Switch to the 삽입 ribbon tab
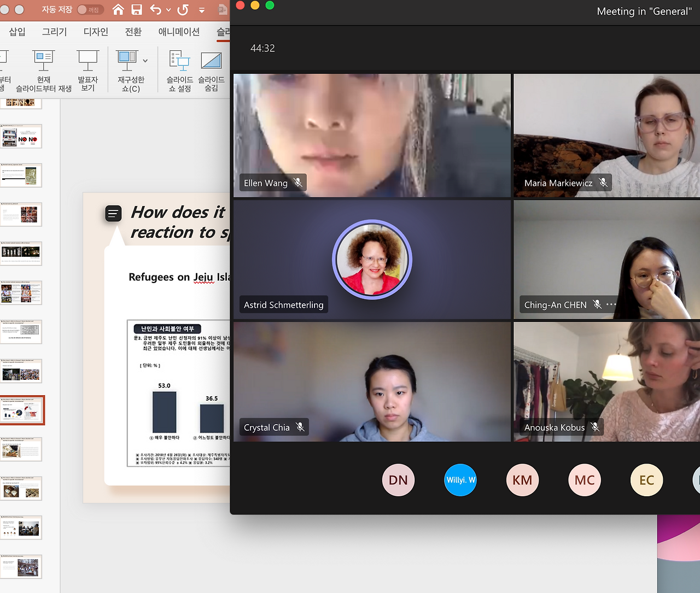 click(17, 32)
